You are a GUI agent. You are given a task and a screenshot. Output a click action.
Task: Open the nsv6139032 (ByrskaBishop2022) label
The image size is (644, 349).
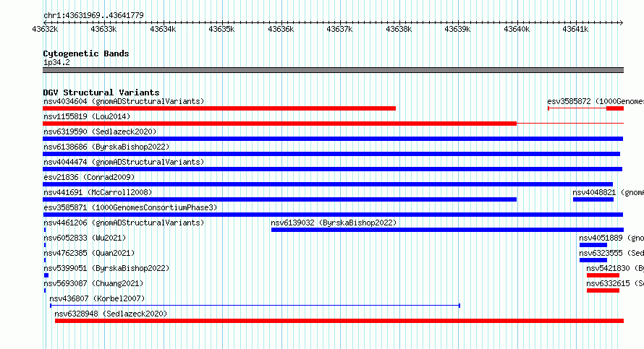click(334, 223)
